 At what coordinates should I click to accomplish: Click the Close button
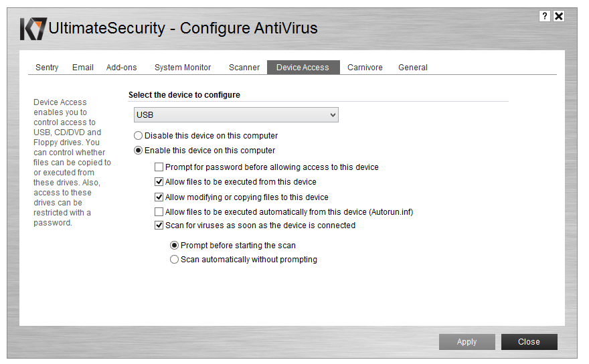(x=529, y=342)
